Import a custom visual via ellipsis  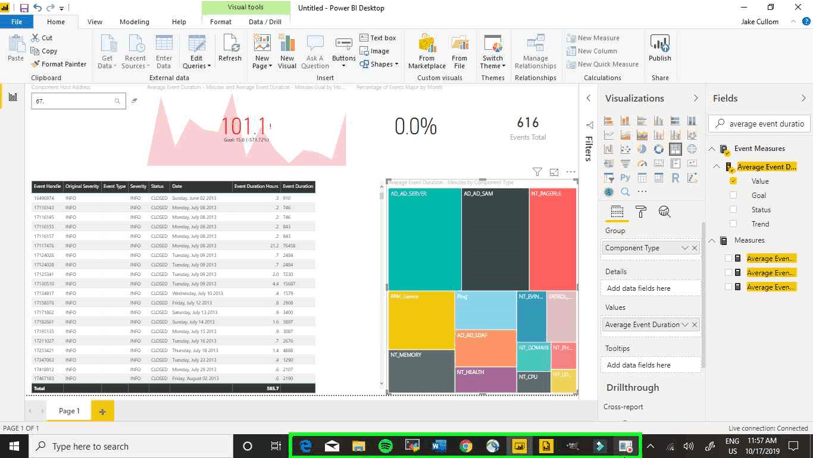point(642,192)
